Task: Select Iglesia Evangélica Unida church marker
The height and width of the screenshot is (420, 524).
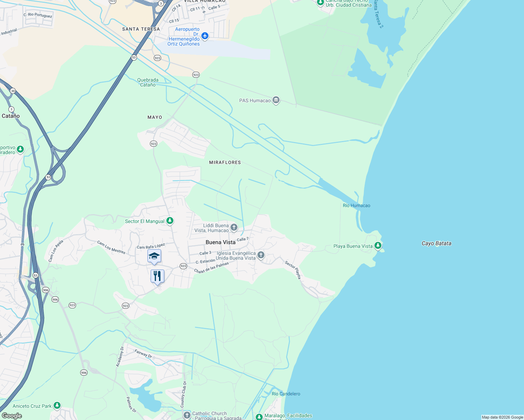Action: click(x=261, y=255)
